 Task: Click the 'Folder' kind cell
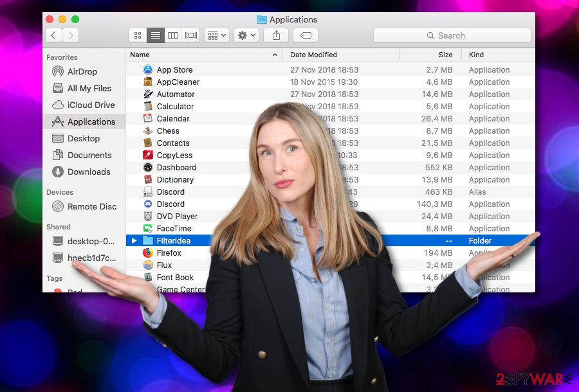pyautogui.click(x=480, y=241)
